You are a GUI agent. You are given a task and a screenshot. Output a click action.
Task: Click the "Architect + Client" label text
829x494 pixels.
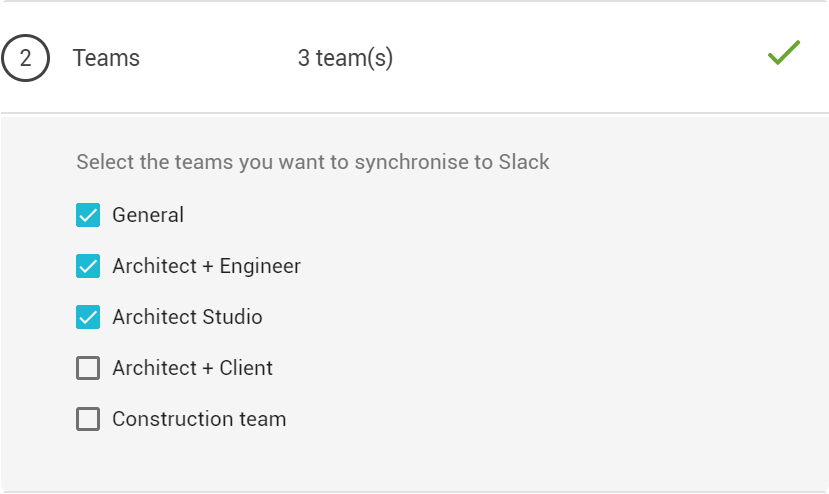click(x=192, y=368)
